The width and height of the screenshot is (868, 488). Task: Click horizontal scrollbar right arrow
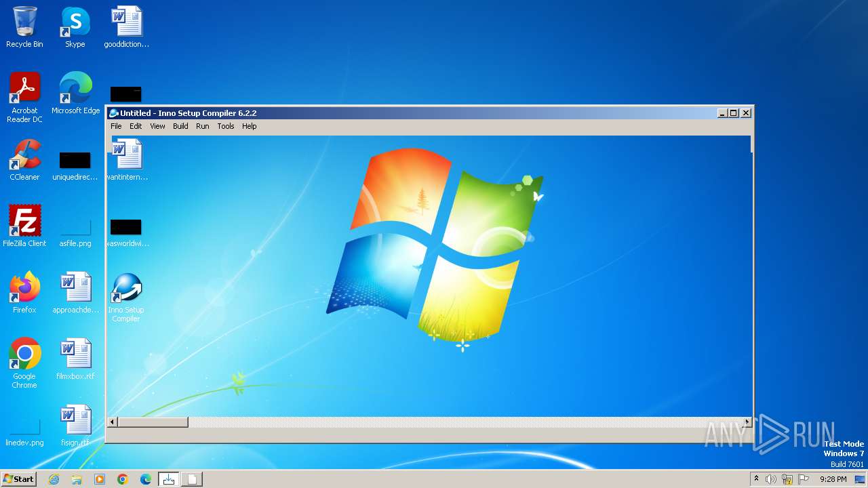coord(747,422)
